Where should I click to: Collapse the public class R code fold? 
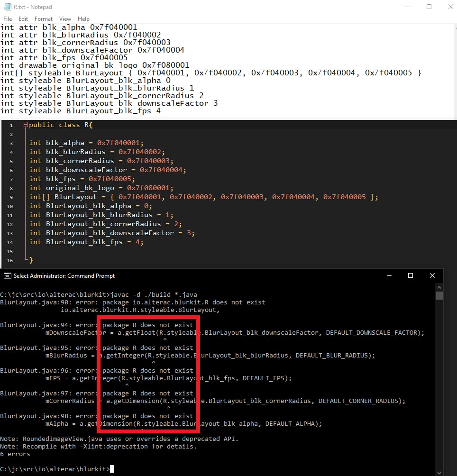coord(25,125)
